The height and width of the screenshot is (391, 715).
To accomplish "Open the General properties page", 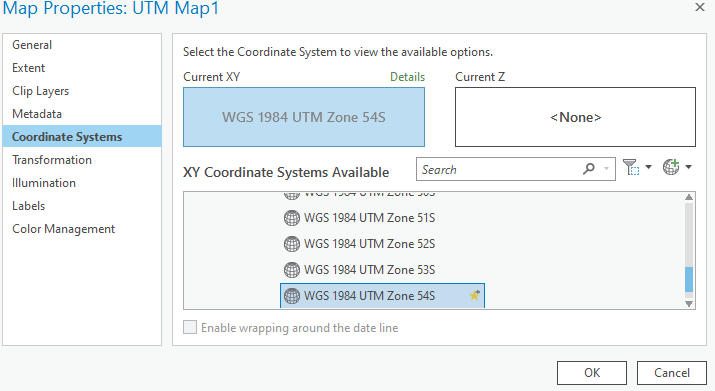I will point(82,45).
